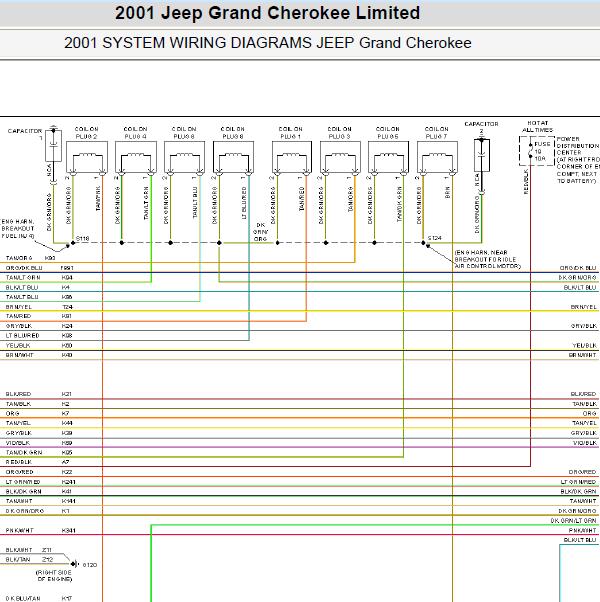Click the 'RIGHT SIDE OF ENGINE' note
Image resolution: width=600 pixels, height=602 pixels.
pyautogui.click(x=54, y=576)
